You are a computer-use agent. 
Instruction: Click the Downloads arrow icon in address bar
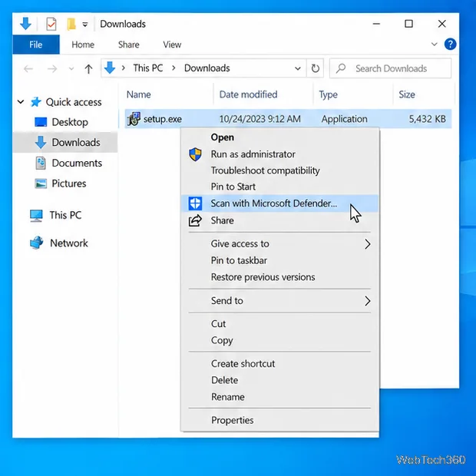(x=110, y=68)
